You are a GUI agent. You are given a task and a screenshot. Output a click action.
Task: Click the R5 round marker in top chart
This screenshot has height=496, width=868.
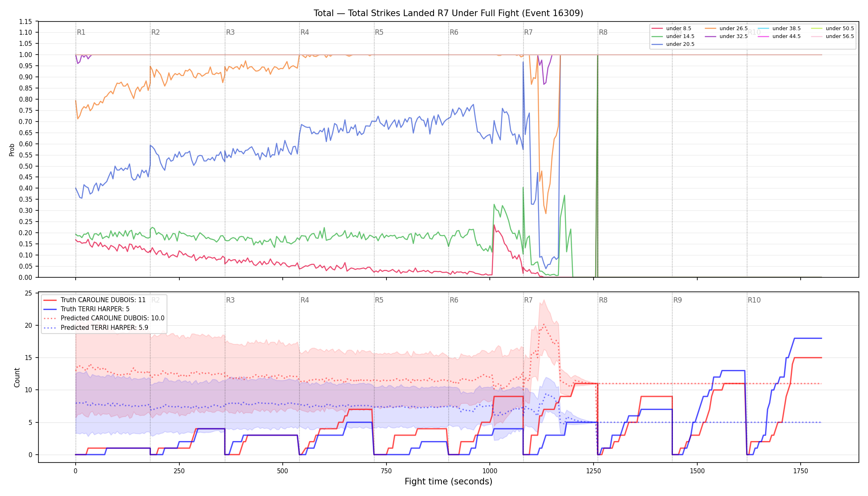pyautogui.click(x=379, y=32)
